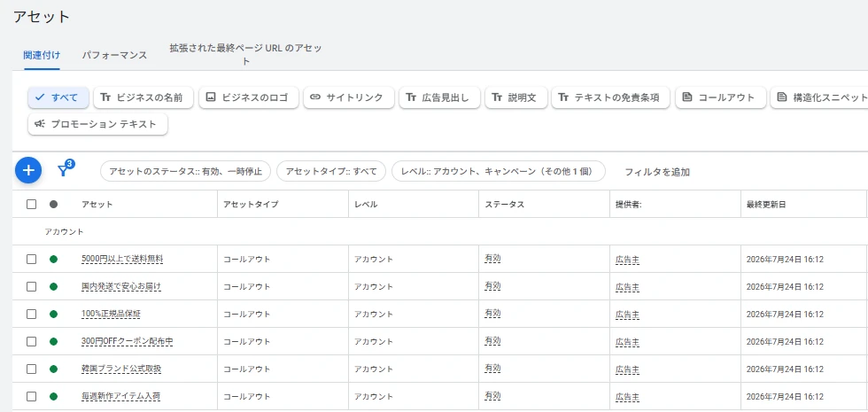
Task: Switch to the パフォーマンス tab
Action: [x=114, y=55]
